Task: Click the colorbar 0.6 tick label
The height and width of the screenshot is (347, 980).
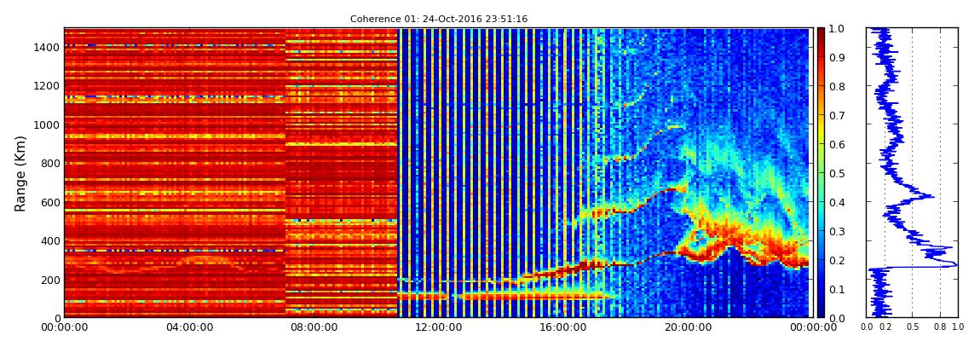Action: (836, 144)
